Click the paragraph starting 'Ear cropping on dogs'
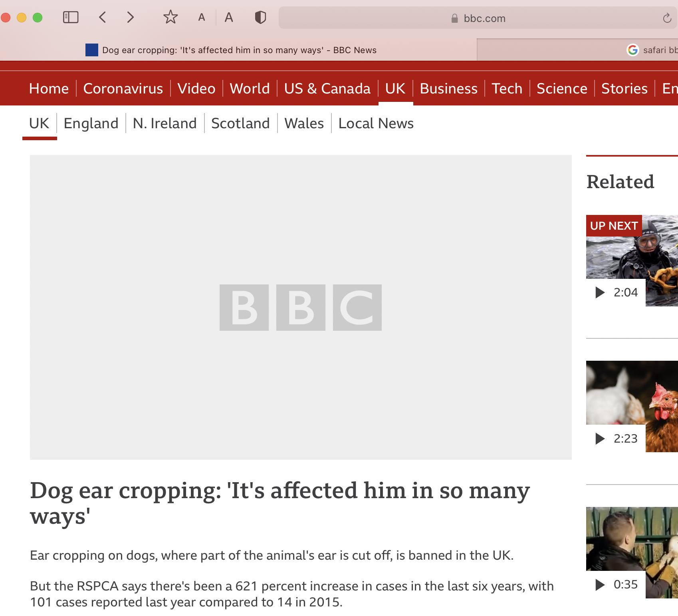Image resolution: width=678 pixels, height=616 pixels. point(272,555)
